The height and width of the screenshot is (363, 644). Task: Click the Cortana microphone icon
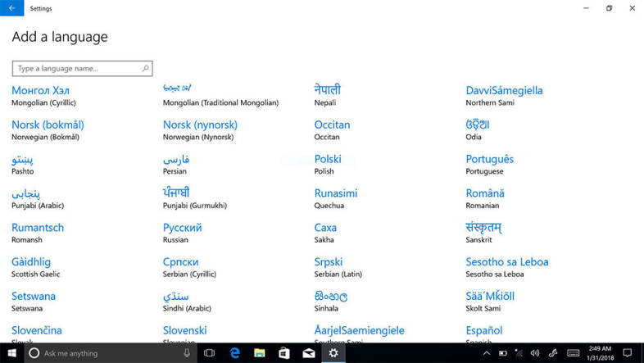187,353
